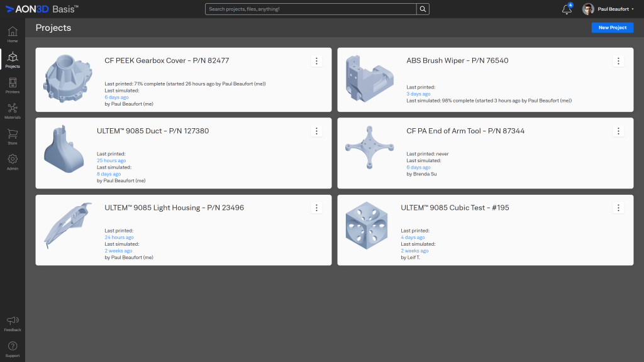Open '8 days ago' link on ULTEM Duct
Viewport: 644px width, 362px height.
pyautogui.click(x=109, y=174)
